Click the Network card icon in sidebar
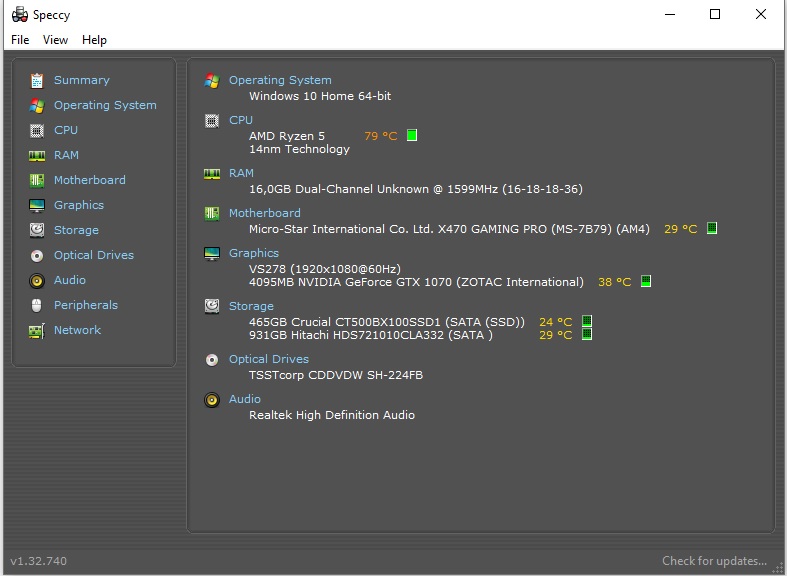The image size is (787, 576). [x=37, y=331]
